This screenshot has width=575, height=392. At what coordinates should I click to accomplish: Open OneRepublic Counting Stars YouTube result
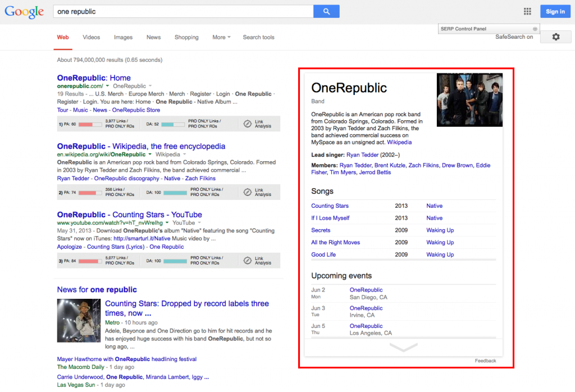pos(130,215)
